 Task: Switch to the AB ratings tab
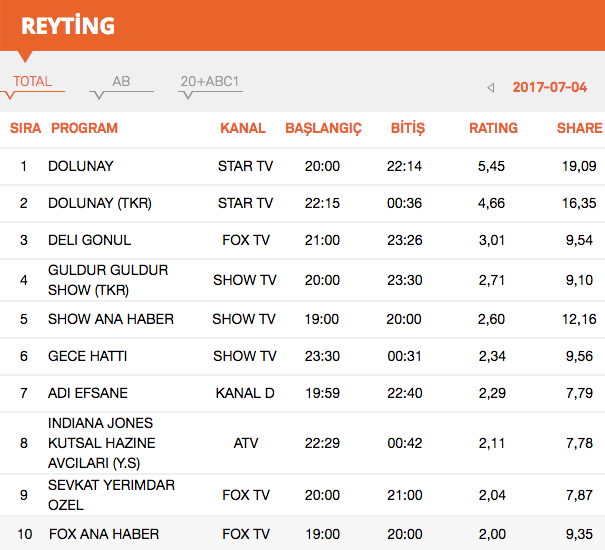coord(121,82)
